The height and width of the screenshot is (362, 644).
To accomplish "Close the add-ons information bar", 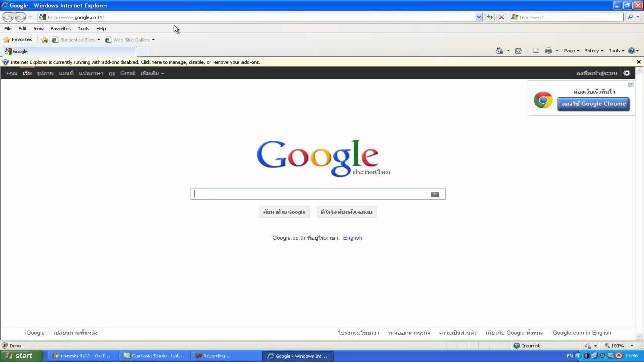I will [639, 62].
